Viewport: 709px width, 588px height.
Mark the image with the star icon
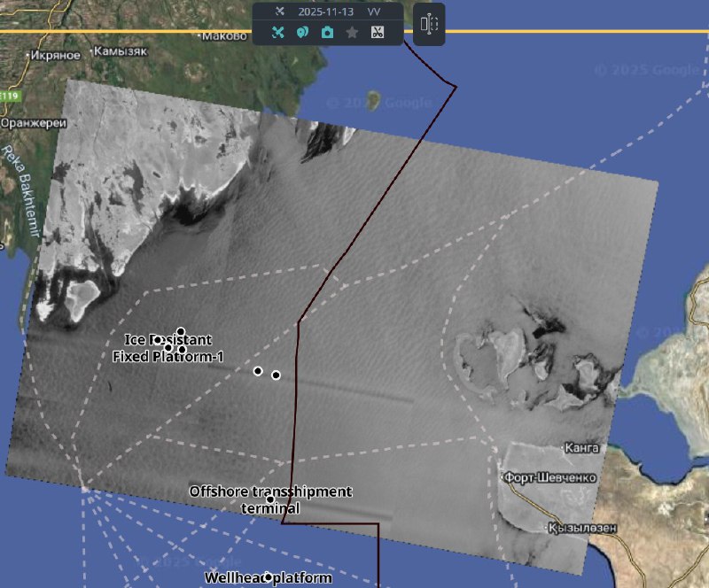[x=352, y=33]
